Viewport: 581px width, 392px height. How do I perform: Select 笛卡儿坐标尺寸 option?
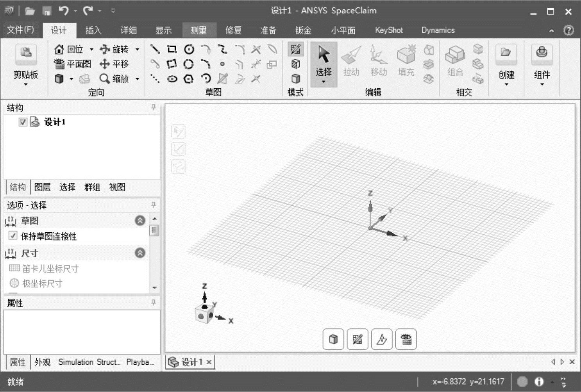[x=44, y=268]
